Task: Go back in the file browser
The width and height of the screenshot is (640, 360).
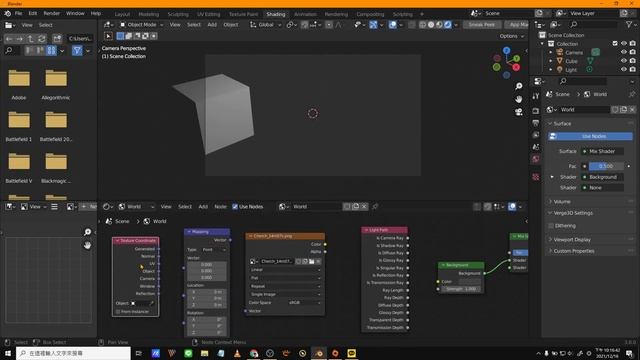Action: click(9, 39)
